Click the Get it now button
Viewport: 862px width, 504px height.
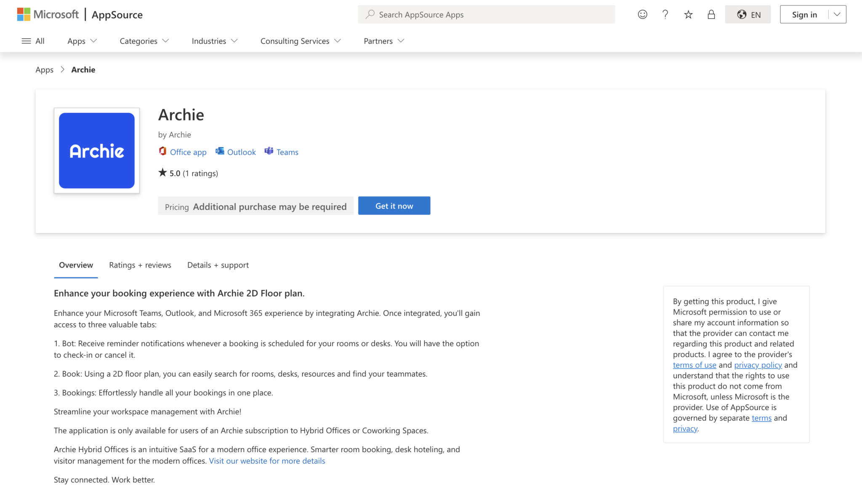pos(394,206)
